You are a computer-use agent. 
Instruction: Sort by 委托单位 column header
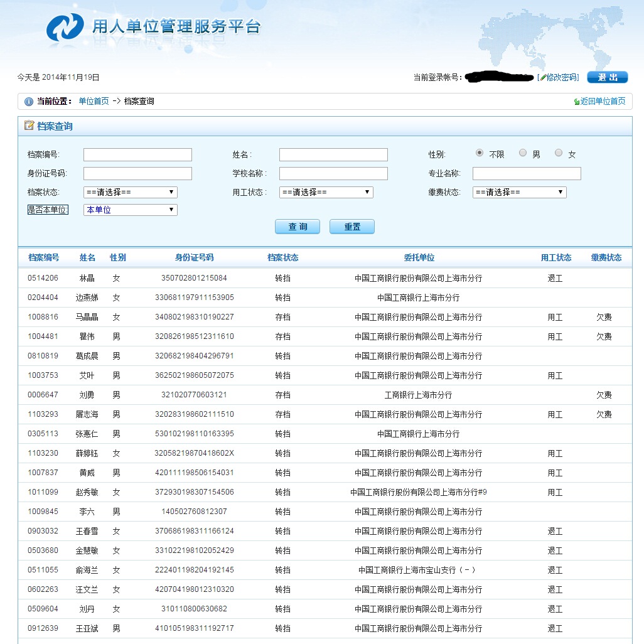click(419, 257)
